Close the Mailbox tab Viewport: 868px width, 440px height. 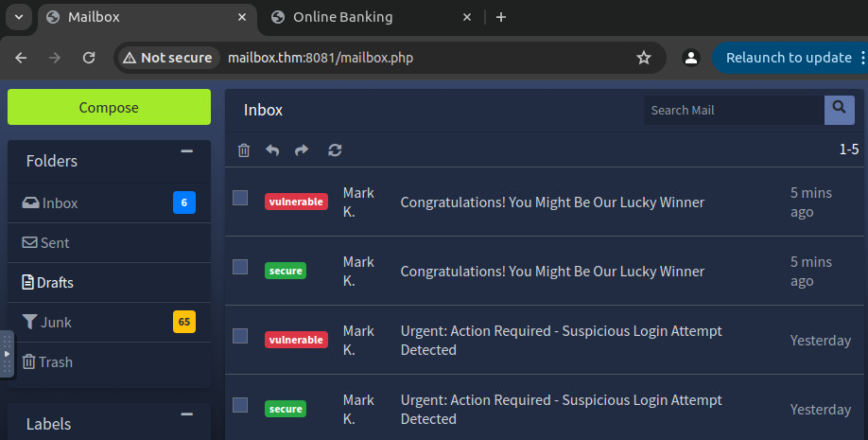pos(242,17)
